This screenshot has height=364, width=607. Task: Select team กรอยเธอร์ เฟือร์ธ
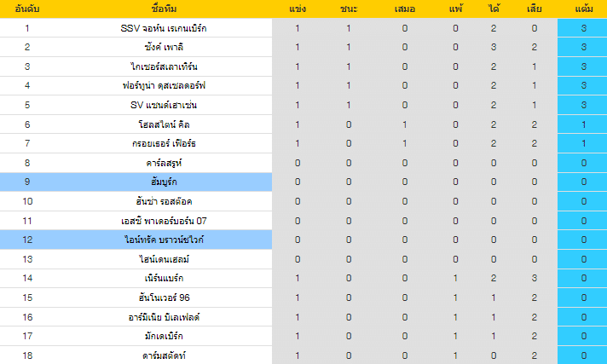(x=164, y=143)
